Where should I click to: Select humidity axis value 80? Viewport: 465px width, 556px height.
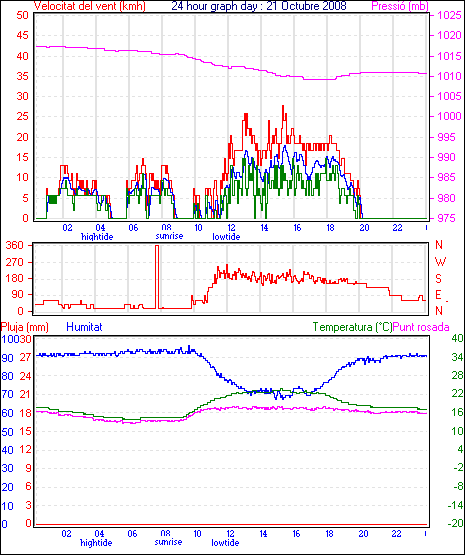tap(7, 376)
